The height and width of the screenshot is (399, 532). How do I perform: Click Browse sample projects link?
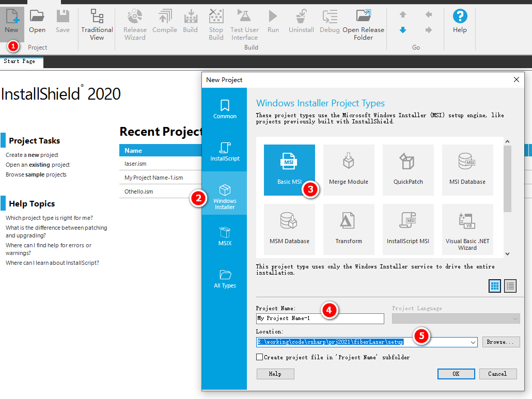coord(36,174)
